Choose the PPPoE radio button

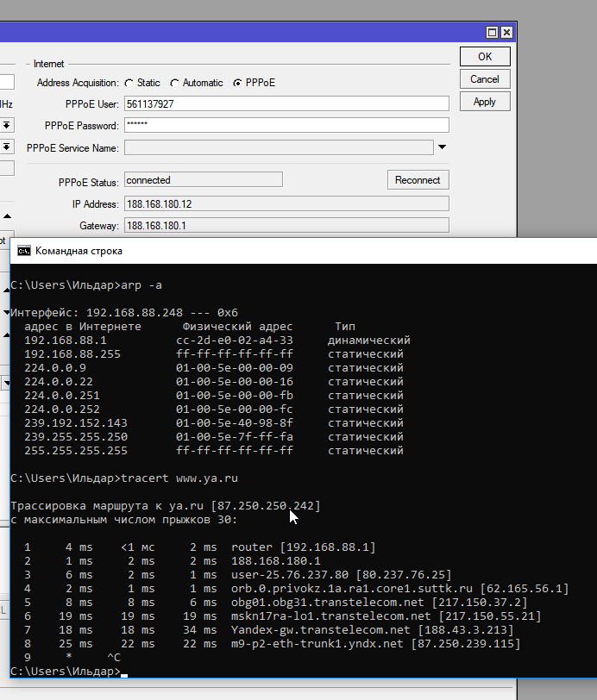pos(238,84)
